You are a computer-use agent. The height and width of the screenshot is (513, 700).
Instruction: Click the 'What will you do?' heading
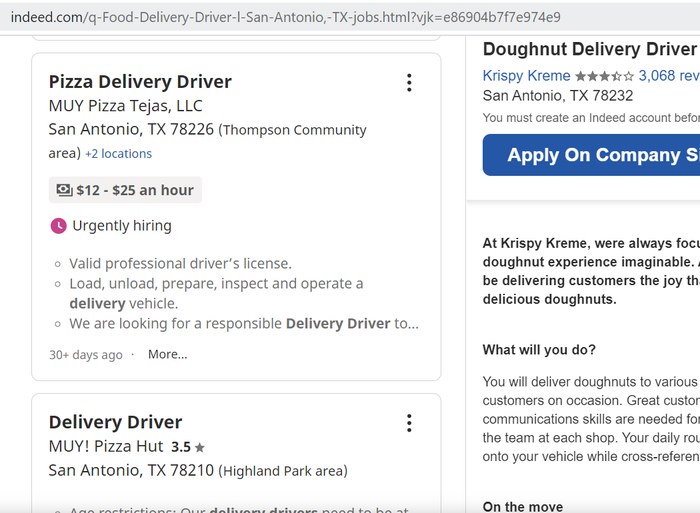click(x=539, y=350)
